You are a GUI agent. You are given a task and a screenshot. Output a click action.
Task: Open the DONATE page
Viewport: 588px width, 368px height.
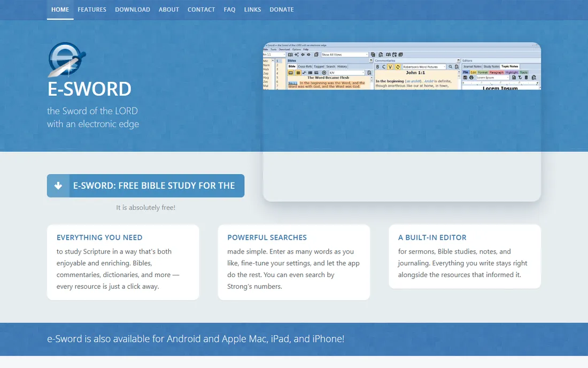tap(282, 10)
